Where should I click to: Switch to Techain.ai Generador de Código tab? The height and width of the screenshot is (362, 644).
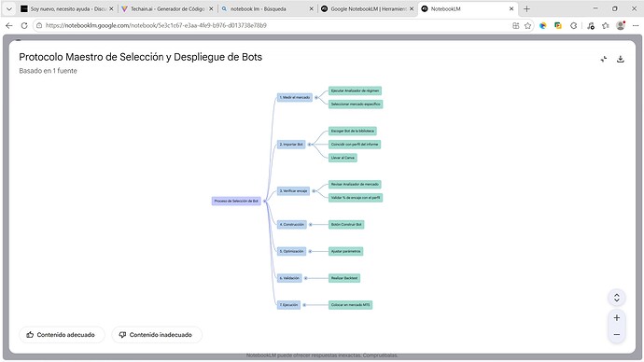[167, 8]
